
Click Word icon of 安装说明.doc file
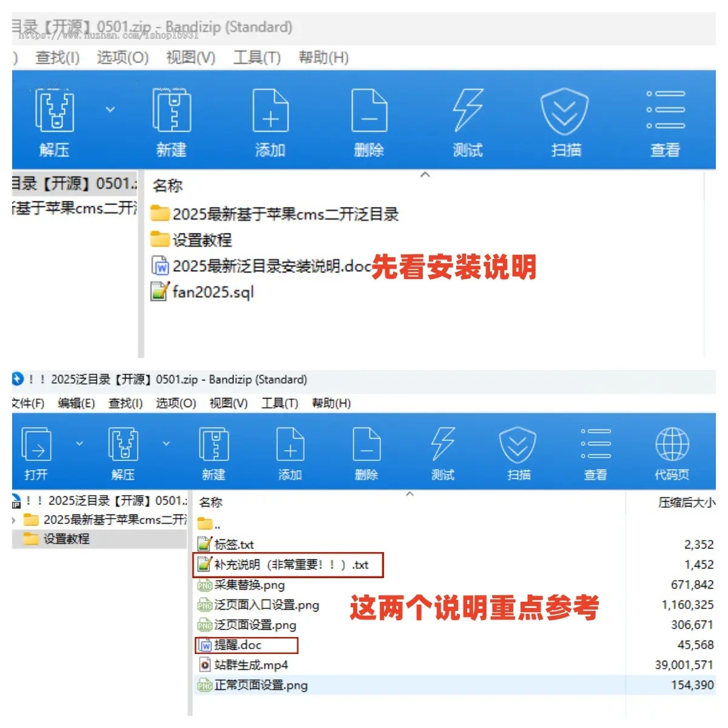point(160,266)
